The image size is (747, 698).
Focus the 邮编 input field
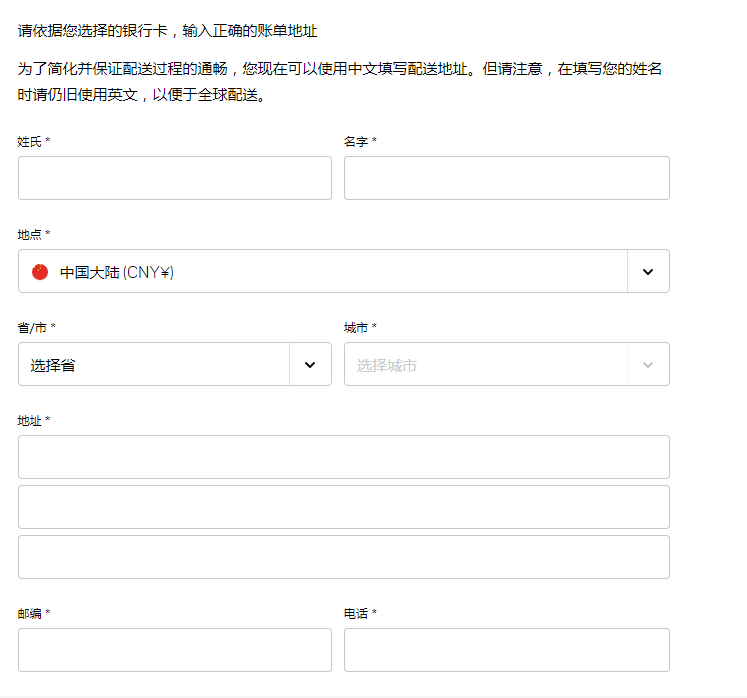tap(175, 650)
